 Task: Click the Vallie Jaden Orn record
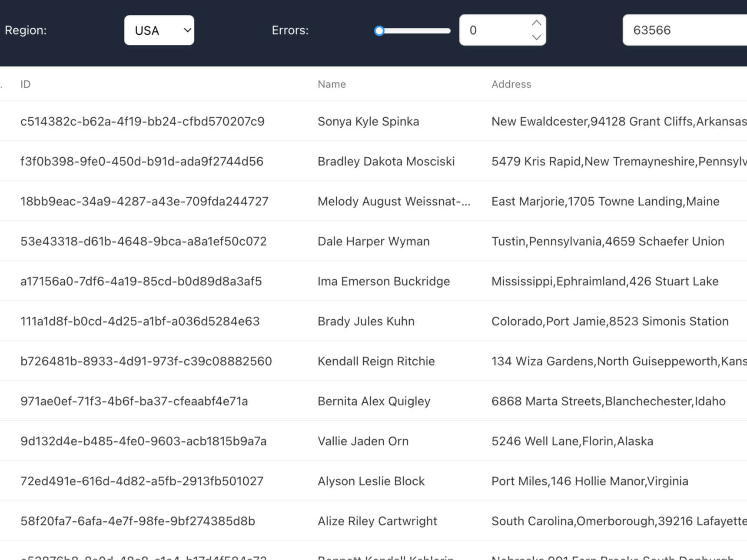(x=363, y=441)
